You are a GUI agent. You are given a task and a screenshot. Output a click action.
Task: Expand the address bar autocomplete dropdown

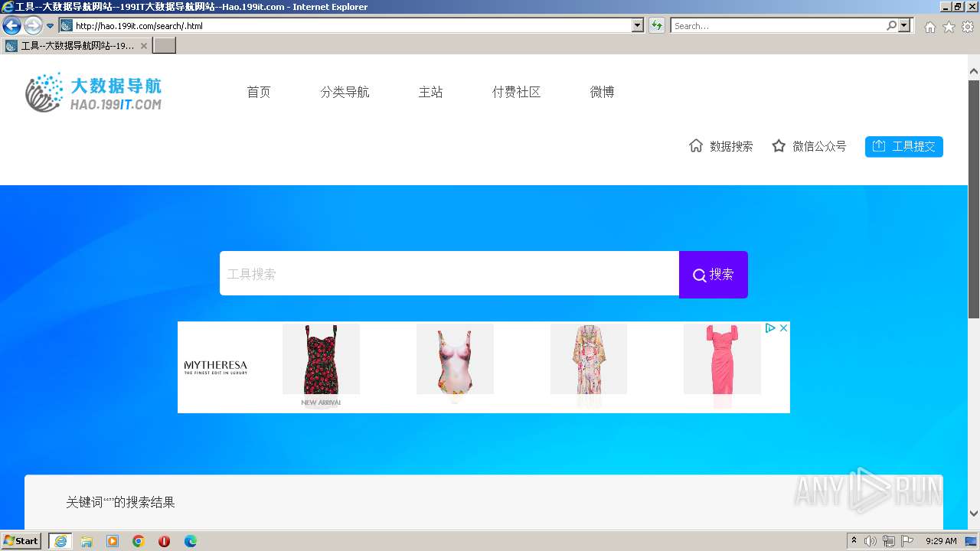tap(638, 26)
